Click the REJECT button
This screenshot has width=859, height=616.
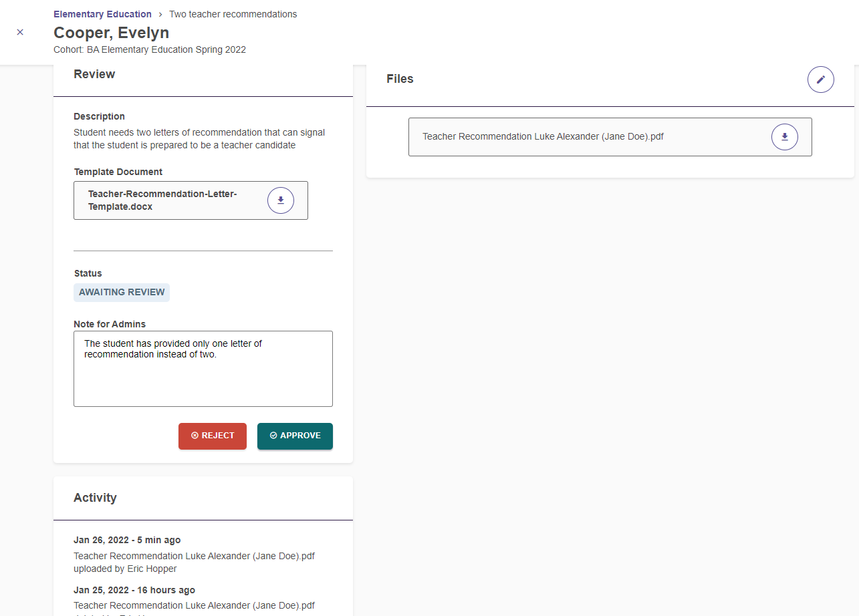212,436
